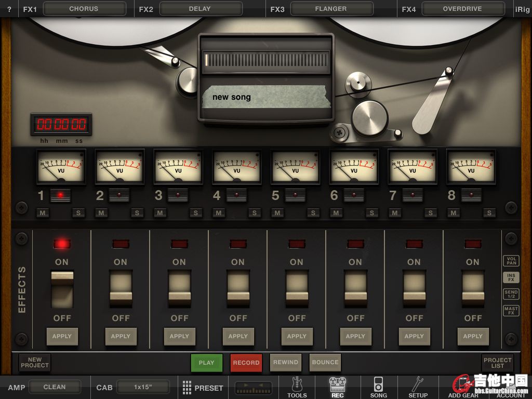Viewport: 532px width, 399px height.
Task: Solo track 1 with S button
Action: point(78,213)
